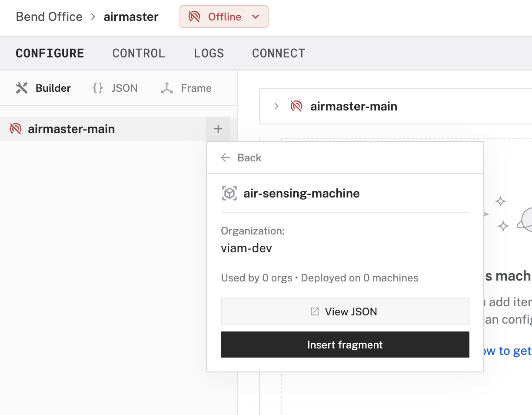Image resolution: width=532 pixels, height=415 pixels.
Task: Expand the airmaster-main card chevron
Action: (276, 106)
